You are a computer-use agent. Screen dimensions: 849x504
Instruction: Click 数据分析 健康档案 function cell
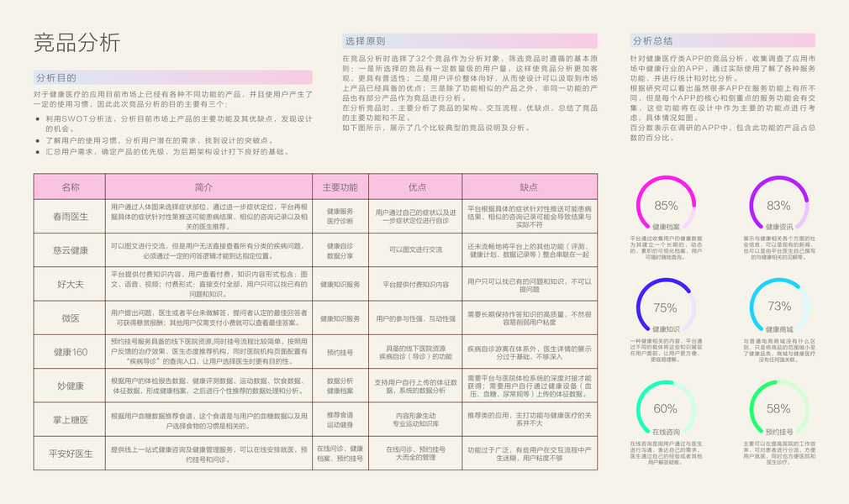tap(340, 386)
